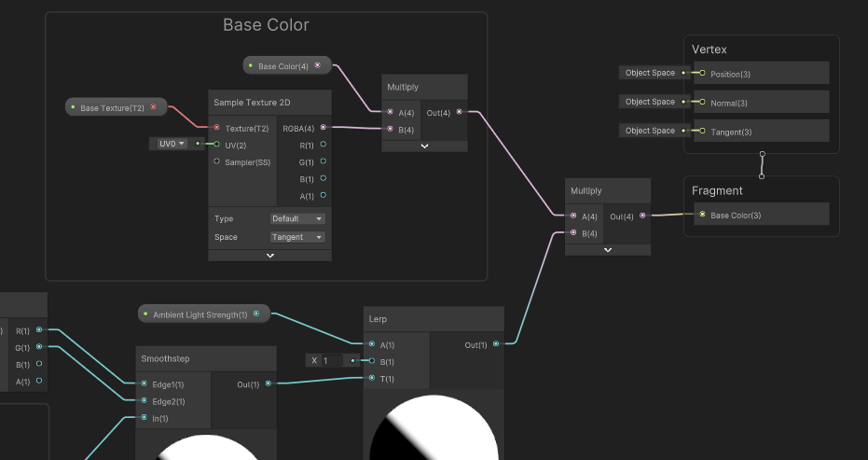Click the Smoothstep Out(1) output port
The image size is (868, 460).
click(x=269, y=383)
